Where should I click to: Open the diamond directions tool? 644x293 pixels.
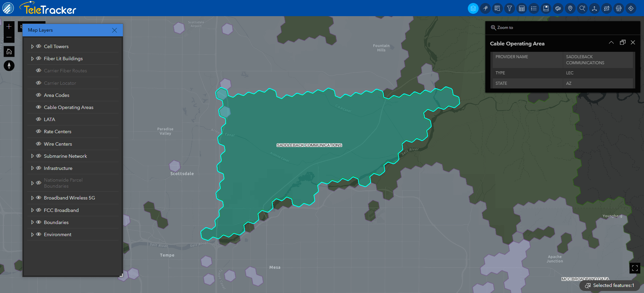coord(631,8)
